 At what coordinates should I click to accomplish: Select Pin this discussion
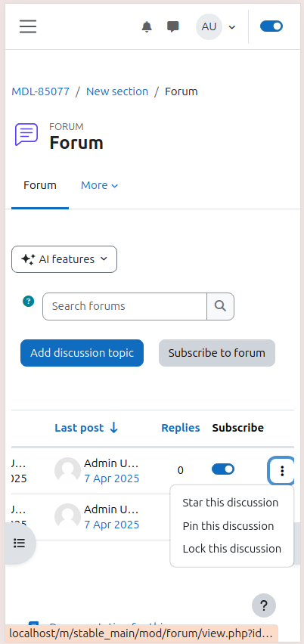(228, 526)
